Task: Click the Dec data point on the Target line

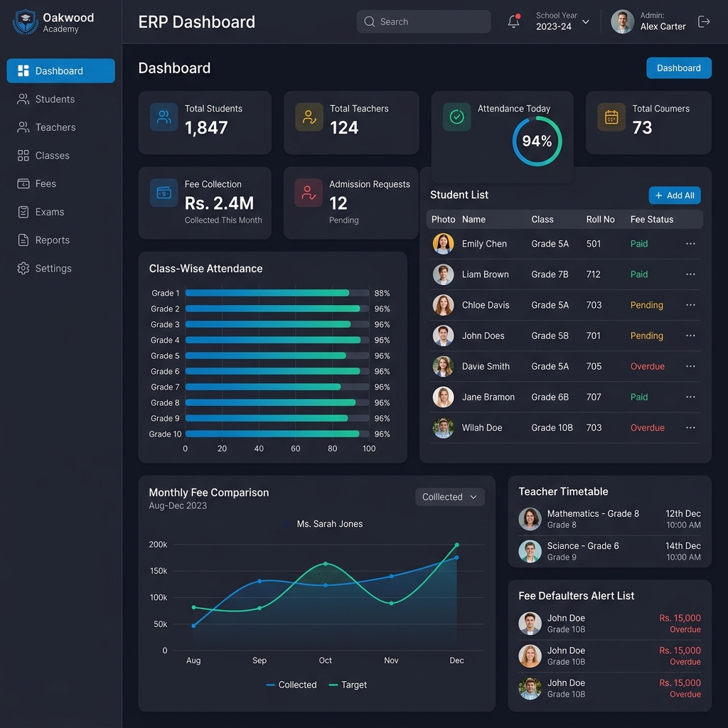Action: point(457,545)
